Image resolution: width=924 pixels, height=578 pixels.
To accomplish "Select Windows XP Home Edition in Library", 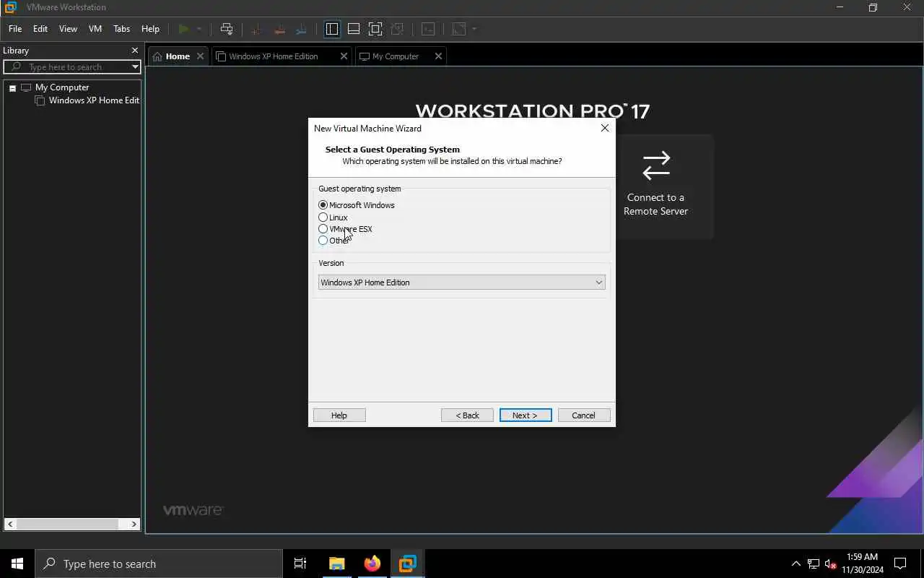I will (x=94, y=100).
